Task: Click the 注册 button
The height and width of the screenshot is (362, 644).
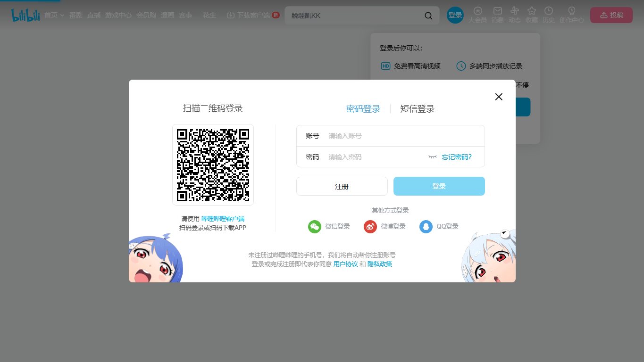Action: click(x=342, y=186)
